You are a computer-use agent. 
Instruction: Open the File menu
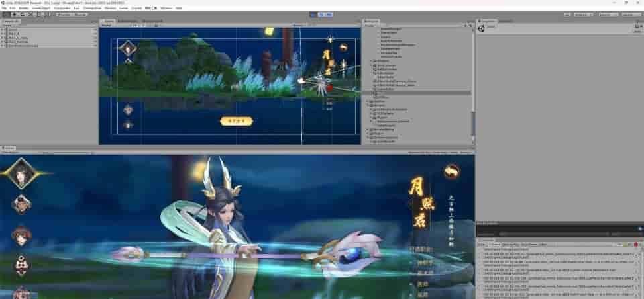(4, 8)
